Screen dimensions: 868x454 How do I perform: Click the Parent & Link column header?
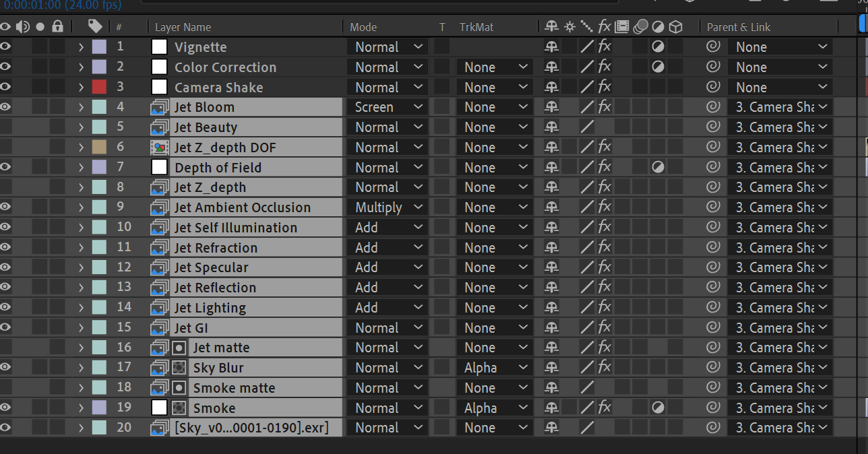click(739, 27)
